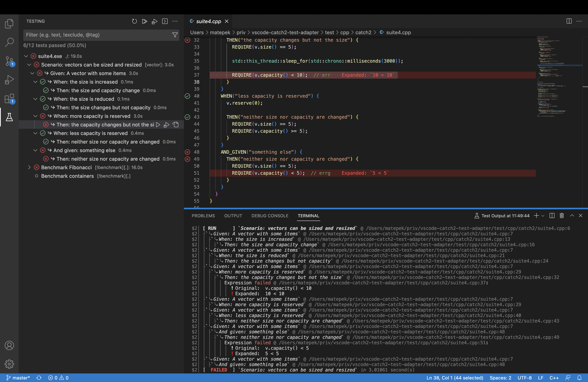Click the test filter funnel icon
Screen dimensions: 588x382
pos(175,35)
